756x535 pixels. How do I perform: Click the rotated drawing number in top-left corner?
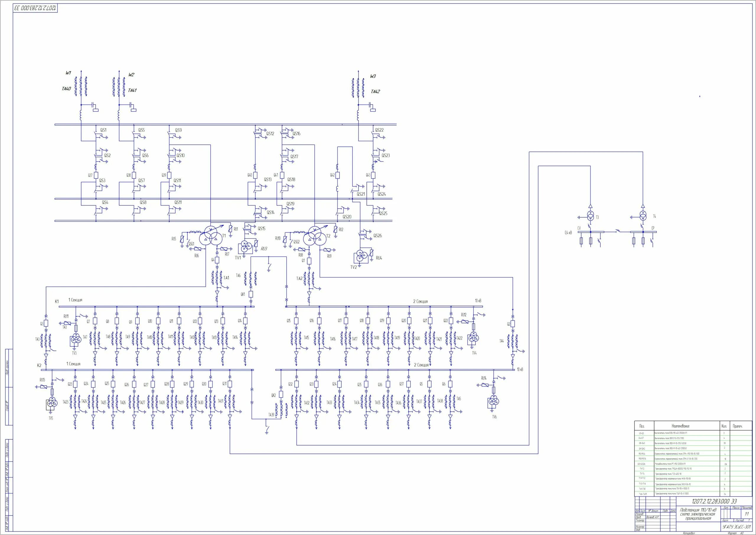point(35,8)
